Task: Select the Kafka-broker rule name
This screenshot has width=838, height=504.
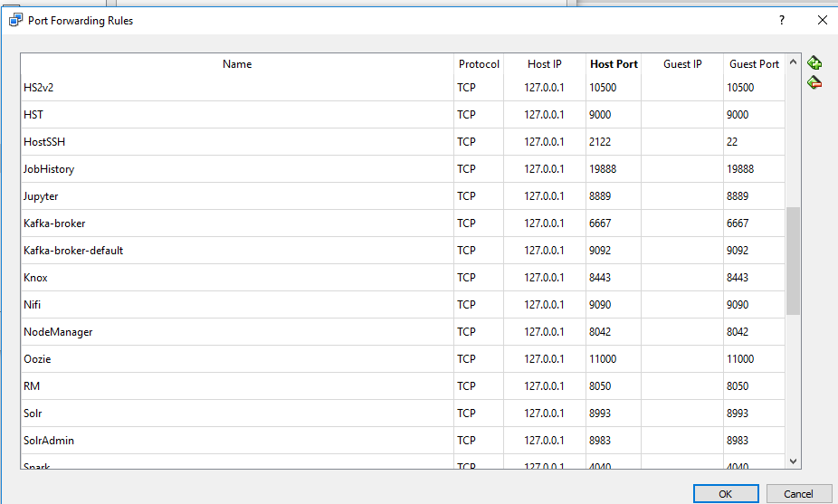Action: [x=54, y=223]
